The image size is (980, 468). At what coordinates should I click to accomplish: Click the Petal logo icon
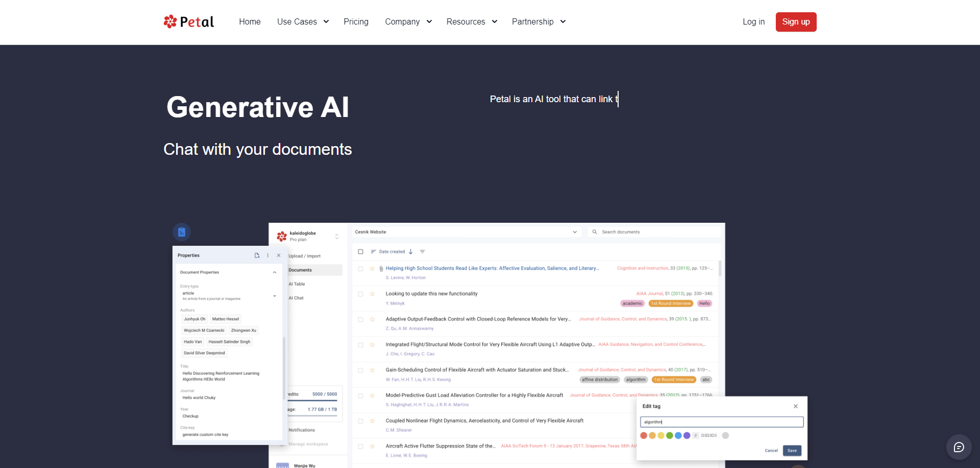point(170,21)
